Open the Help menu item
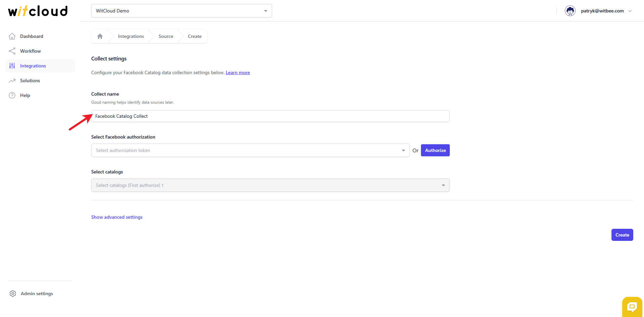The image size is (644, 317). (40, 95)
